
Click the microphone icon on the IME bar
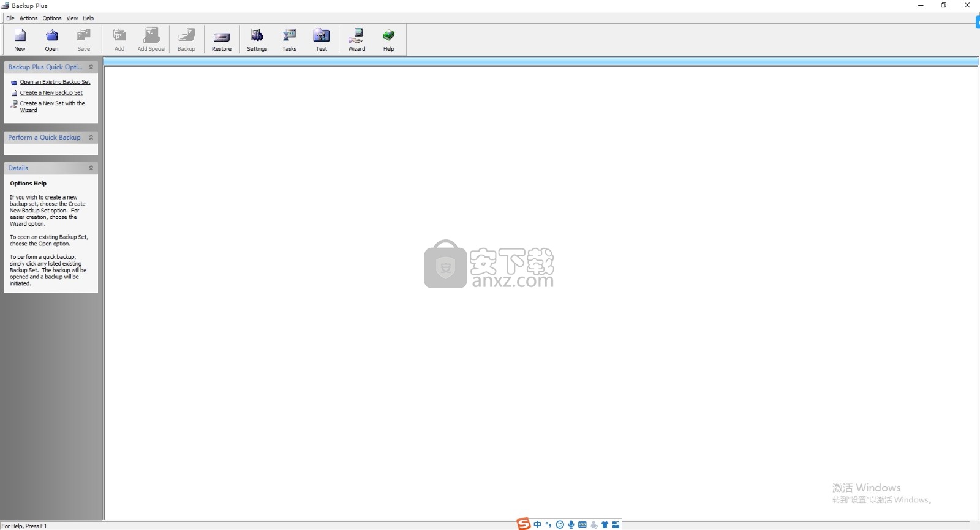571,524
